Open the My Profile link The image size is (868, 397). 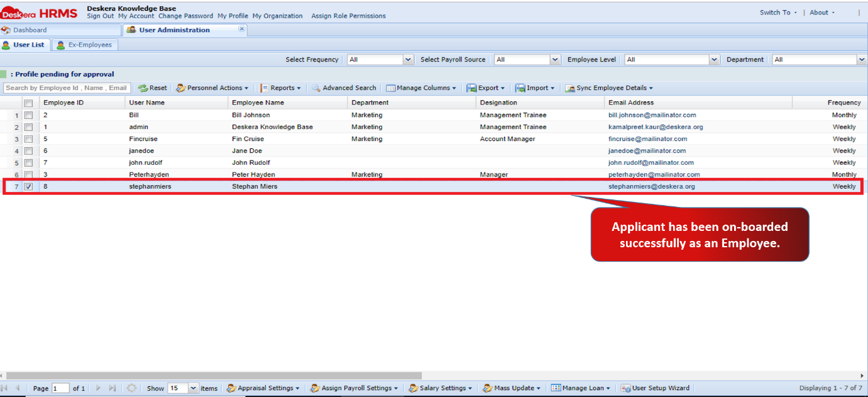233,16
